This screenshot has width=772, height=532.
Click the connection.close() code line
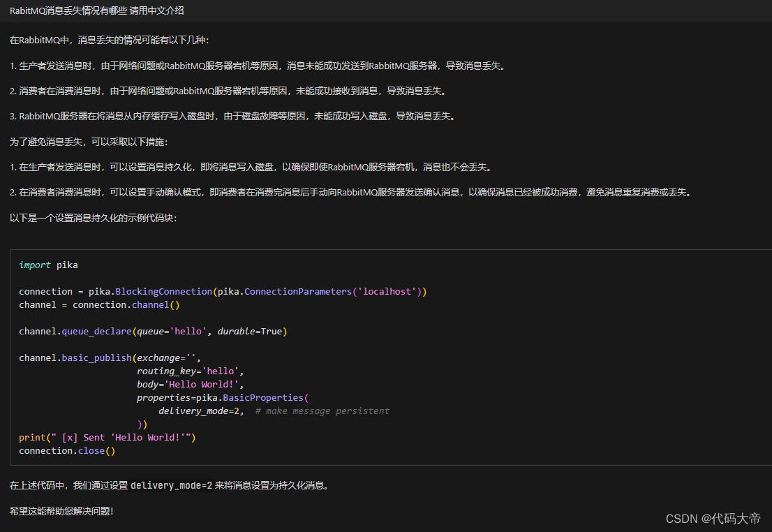coord(67,451)
